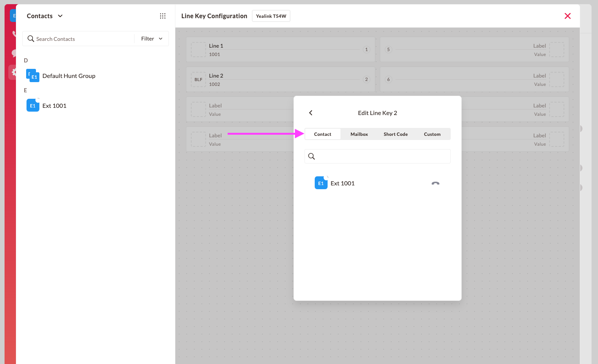Click the Ext 1001 avatar in contacts list
The image size is (598, 364).
[33, 106]
